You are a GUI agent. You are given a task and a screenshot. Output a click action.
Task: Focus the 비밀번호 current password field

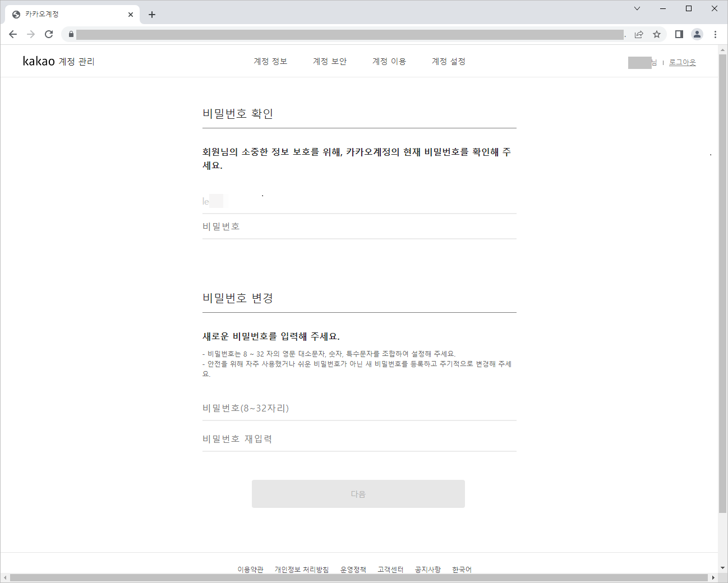359,226
